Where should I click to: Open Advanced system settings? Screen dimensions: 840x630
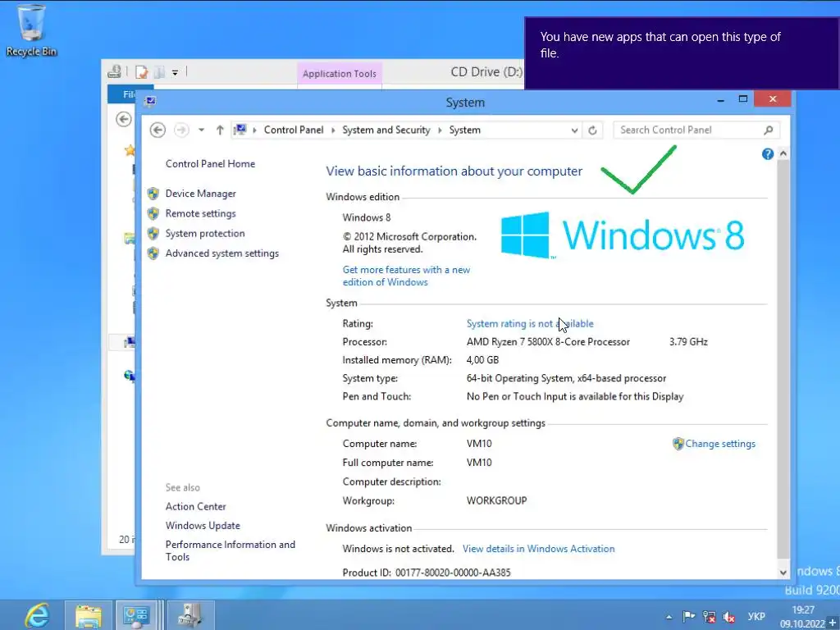(221, 253)
